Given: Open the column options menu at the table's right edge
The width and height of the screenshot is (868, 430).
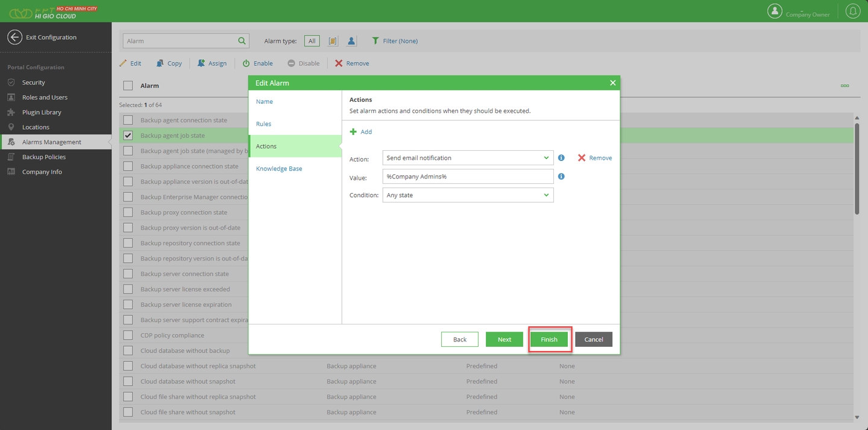Looking at the screenshot, I should point(844,86).
